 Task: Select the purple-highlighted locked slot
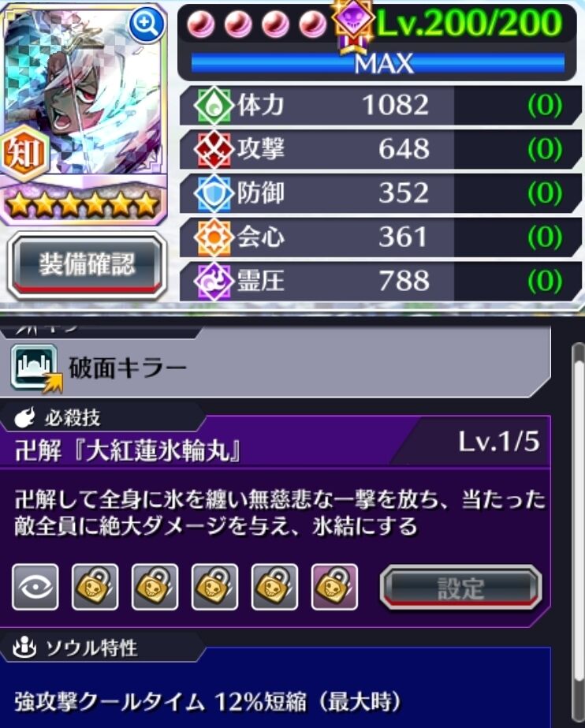coord(334,587)
